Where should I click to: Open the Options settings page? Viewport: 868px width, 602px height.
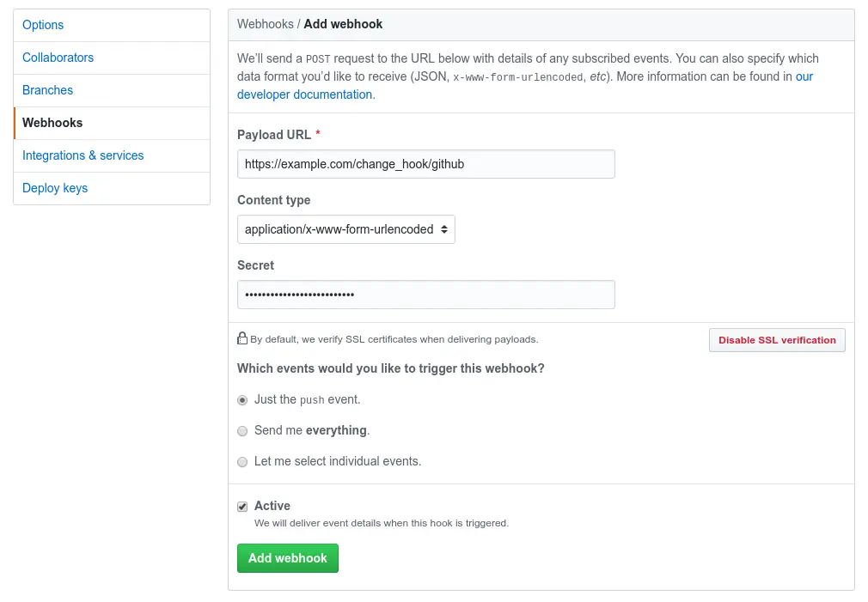43,25
